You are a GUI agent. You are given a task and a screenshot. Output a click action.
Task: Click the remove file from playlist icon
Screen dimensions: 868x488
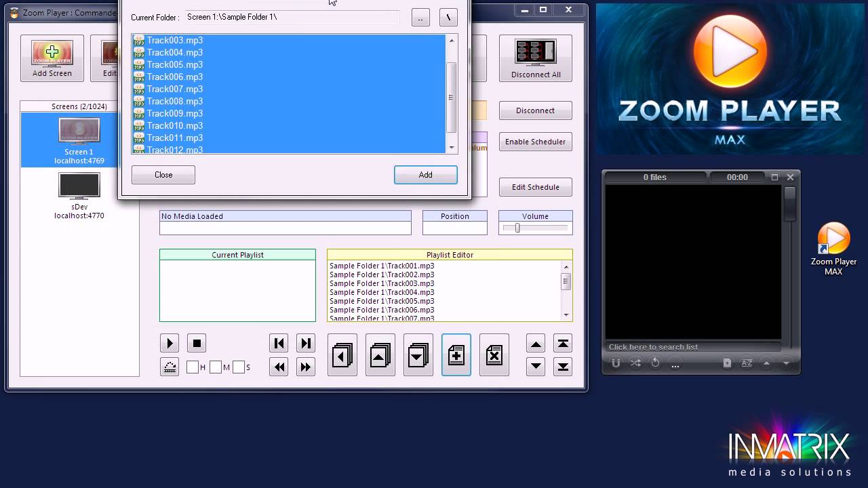click(494, 354)
